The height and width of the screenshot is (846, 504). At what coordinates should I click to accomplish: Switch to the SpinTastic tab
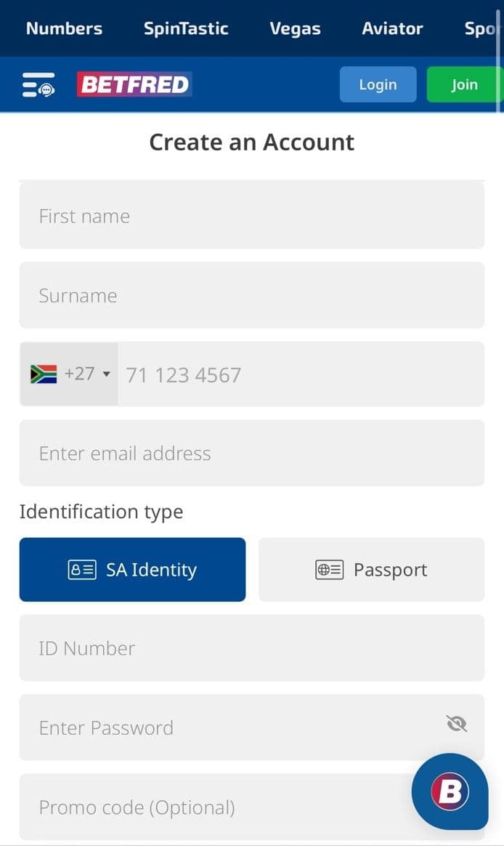[x=186, y=28]
